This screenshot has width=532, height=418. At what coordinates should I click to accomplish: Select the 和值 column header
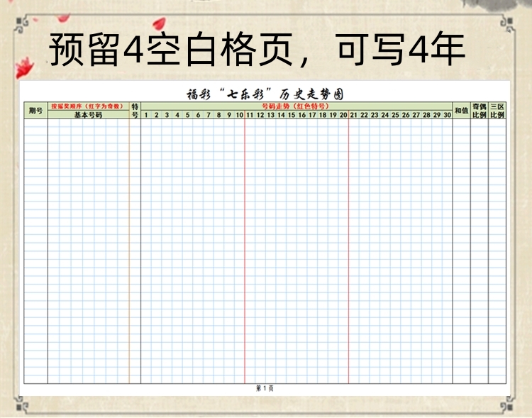tap(462, 111)
